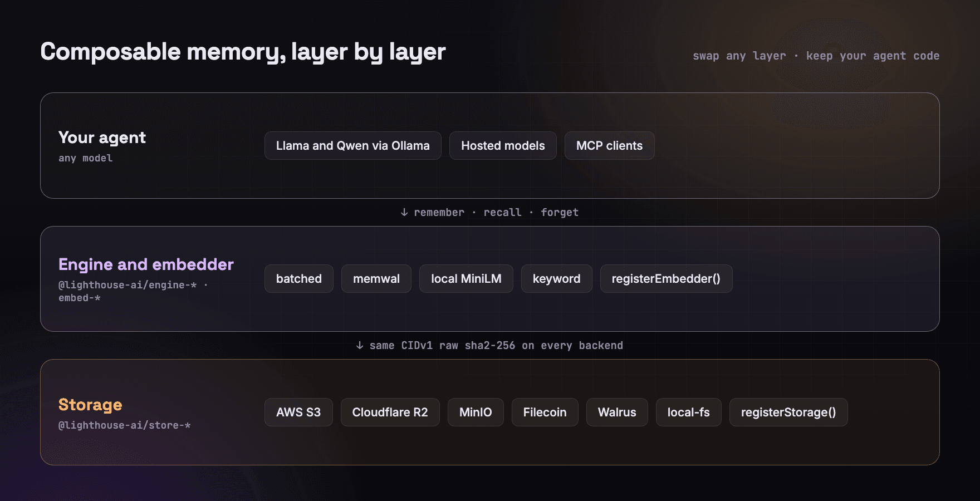Choose the 'Walrus' storage chip
This screenshot has width=980, height=501.
click(617, 412)
